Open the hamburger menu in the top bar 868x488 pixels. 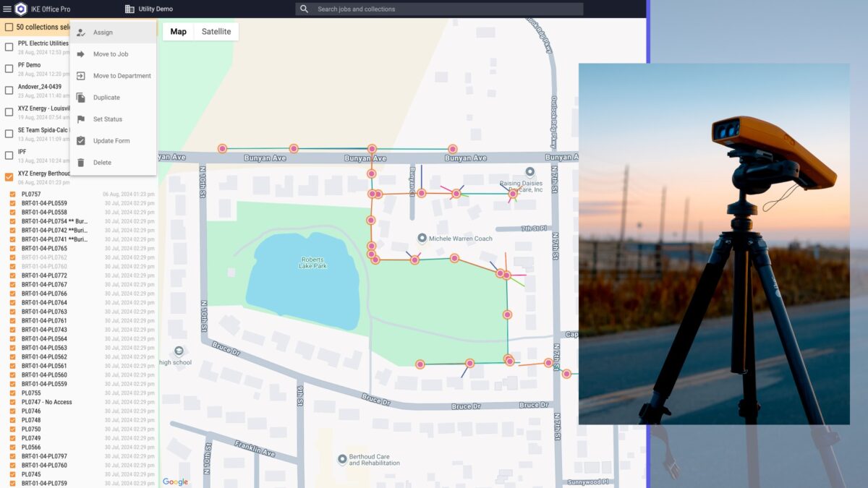7,9
